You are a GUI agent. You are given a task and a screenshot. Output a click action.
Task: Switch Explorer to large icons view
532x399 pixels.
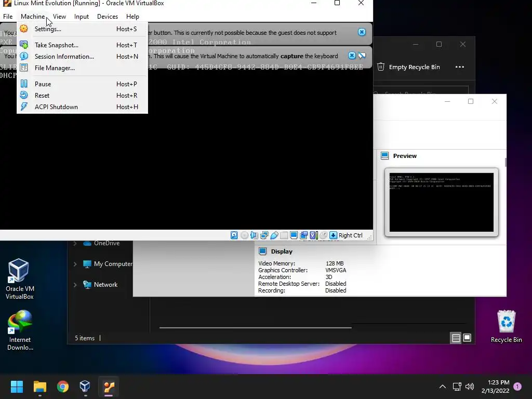467,338
